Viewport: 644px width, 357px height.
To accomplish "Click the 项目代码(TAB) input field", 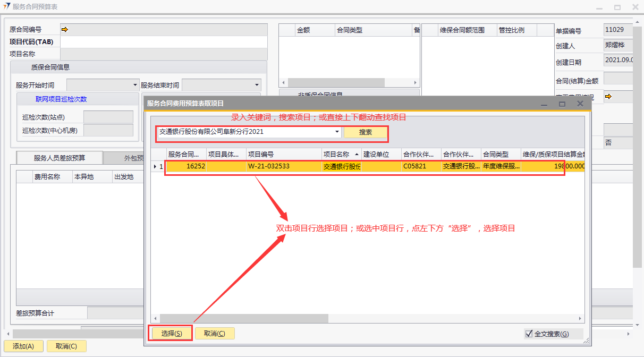I will (164, 42).
